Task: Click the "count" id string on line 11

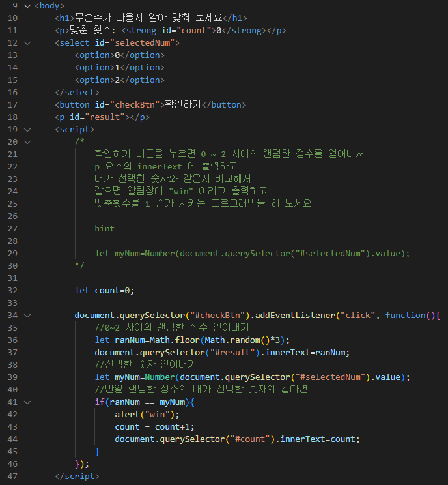Action: click(194, 30)
